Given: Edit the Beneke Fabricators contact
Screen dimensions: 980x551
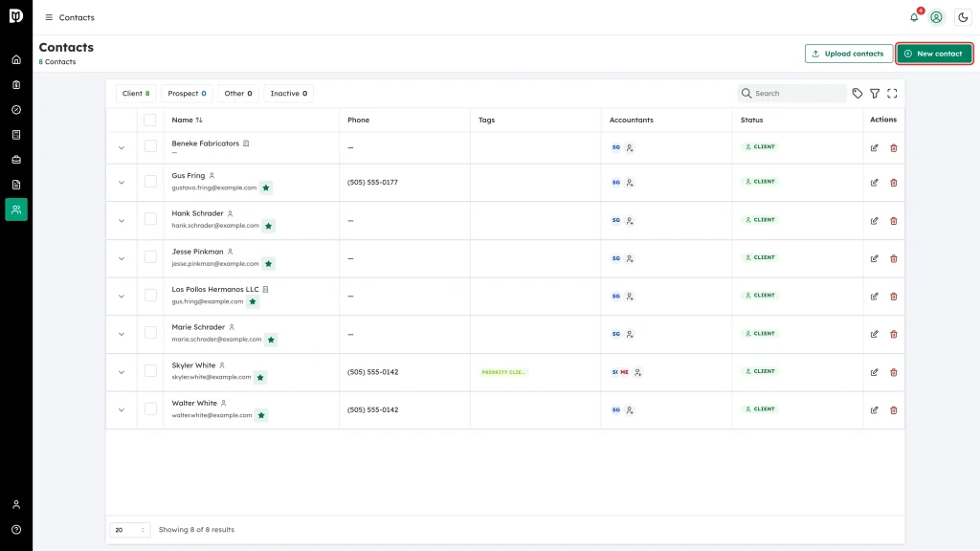Looking at the screenshot, I should pyautogui.click(x=875, y=148).
